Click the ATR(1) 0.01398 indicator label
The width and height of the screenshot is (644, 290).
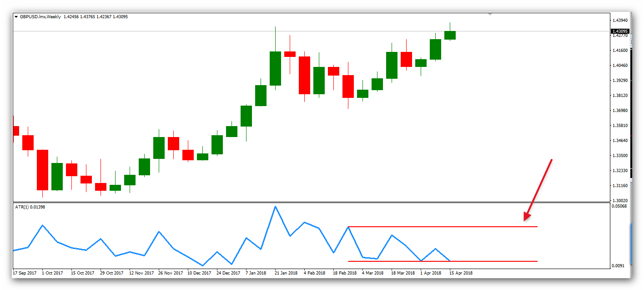(x=30, y=207)
